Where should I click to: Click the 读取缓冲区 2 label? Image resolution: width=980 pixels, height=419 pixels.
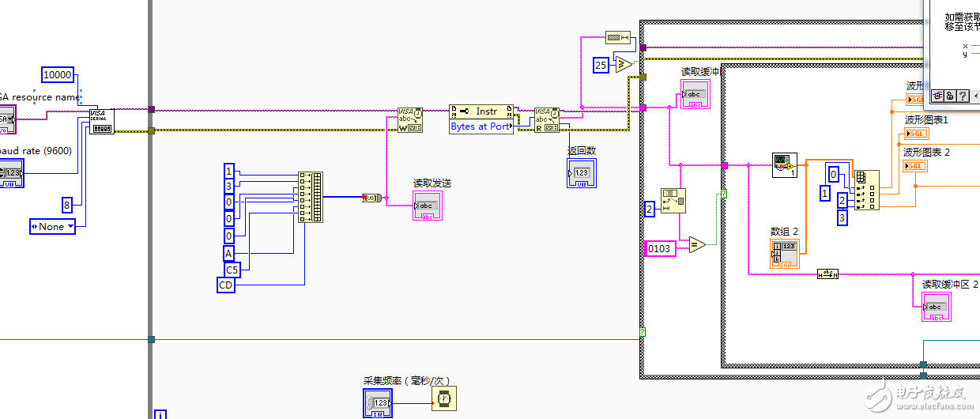pyautogui.click(x=951, y=285)
